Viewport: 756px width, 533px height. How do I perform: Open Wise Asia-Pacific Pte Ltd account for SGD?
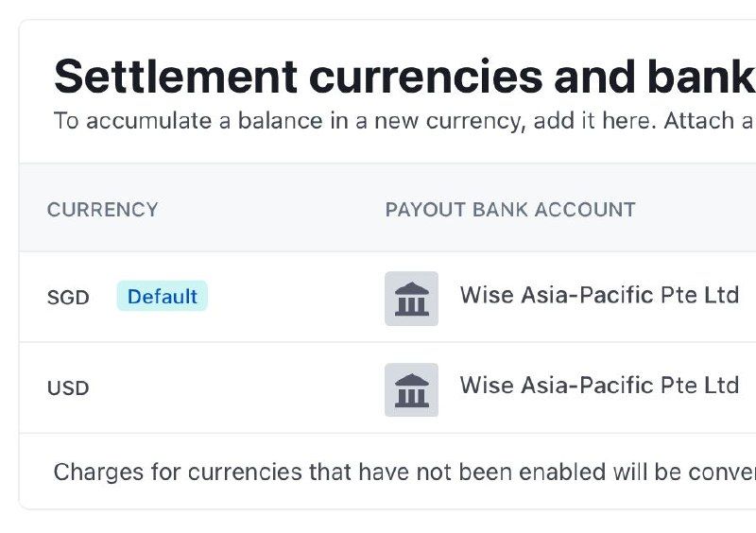[x=599, y=295]
